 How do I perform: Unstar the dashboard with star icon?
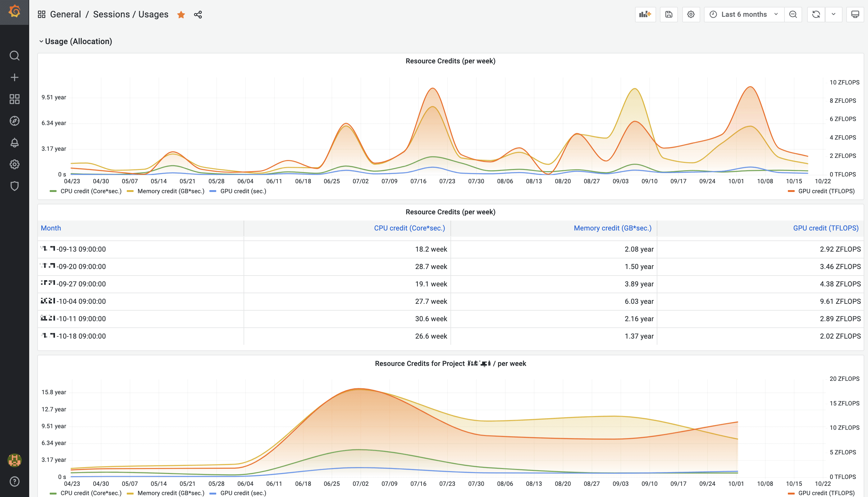click(181, 14)
